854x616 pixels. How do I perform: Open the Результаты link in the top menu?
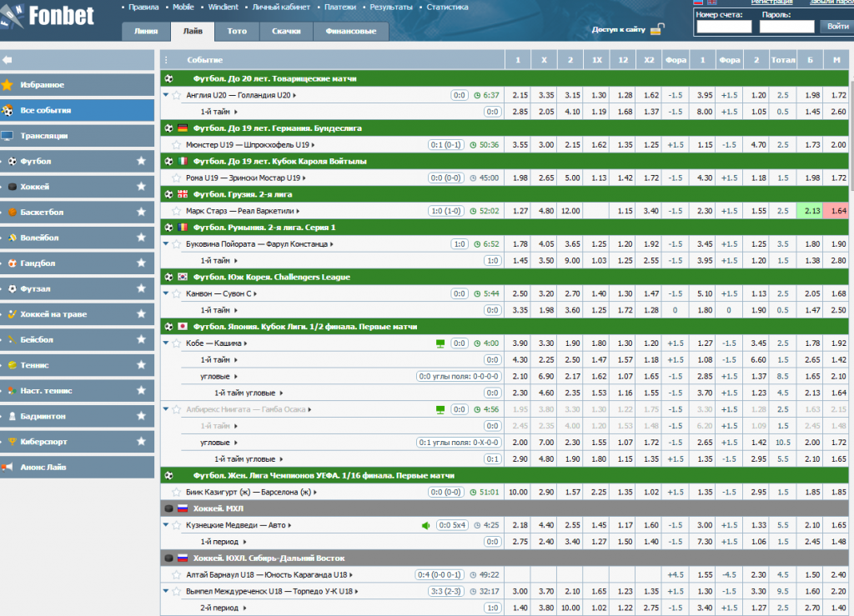pyautogui.click(x=391, y=7)
